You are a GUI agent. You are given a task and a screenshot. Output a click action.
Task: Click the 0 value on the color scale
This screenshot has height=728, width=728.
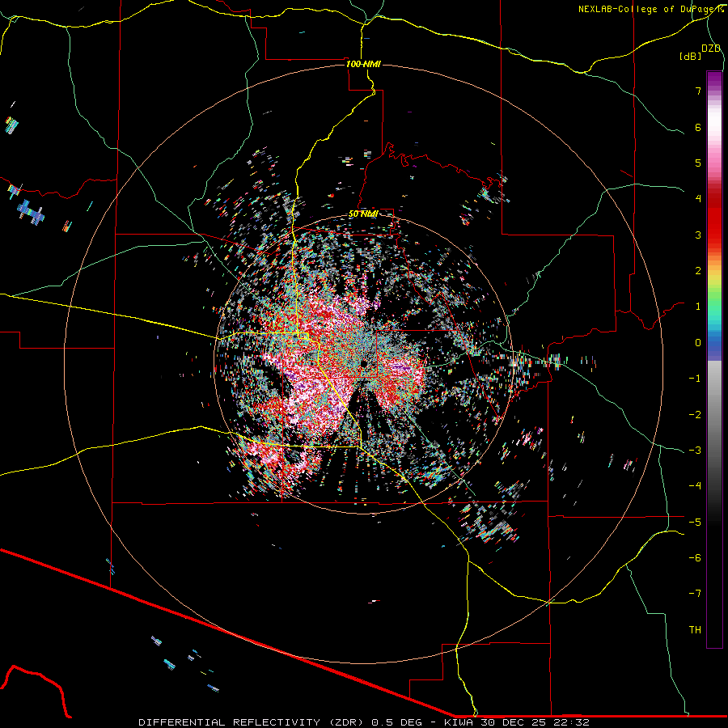[698, 343]
